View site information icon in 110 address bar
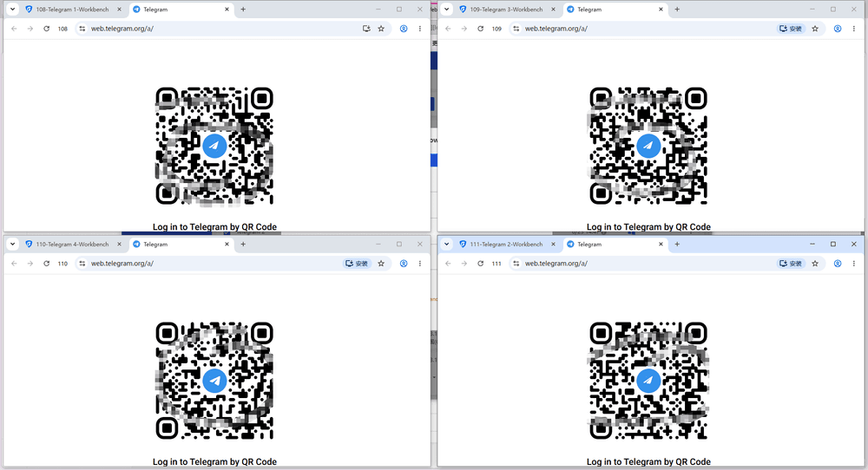The height and width of the screenshot is (470, 868). pos(82,264)
